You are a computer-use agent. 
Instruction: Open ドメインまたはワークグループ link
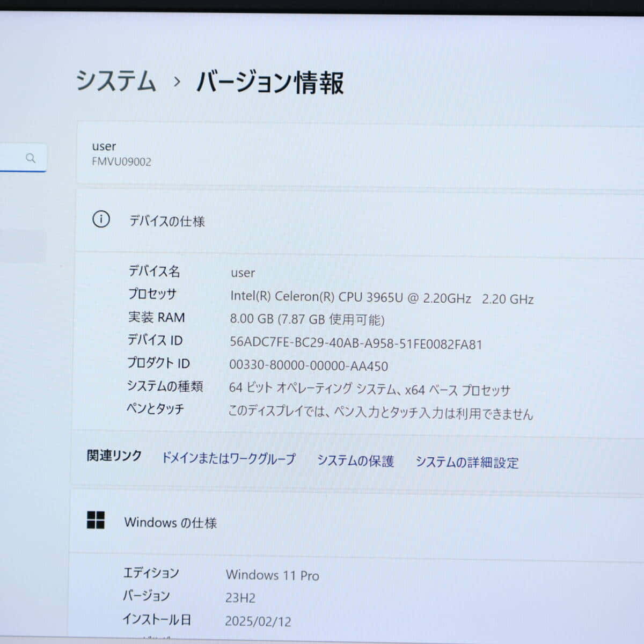click(229, 458)
